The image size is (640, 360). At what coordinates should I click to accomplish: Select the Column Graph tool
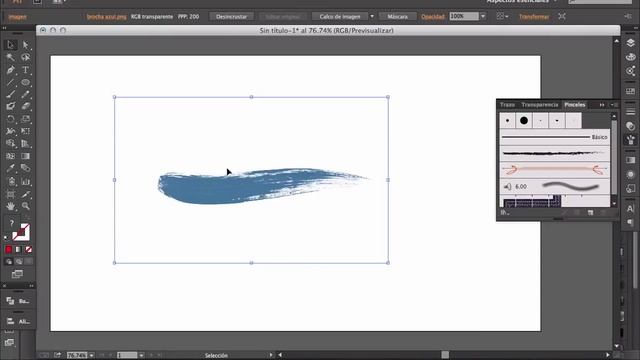pyautogui.click(x=25, y=182)
